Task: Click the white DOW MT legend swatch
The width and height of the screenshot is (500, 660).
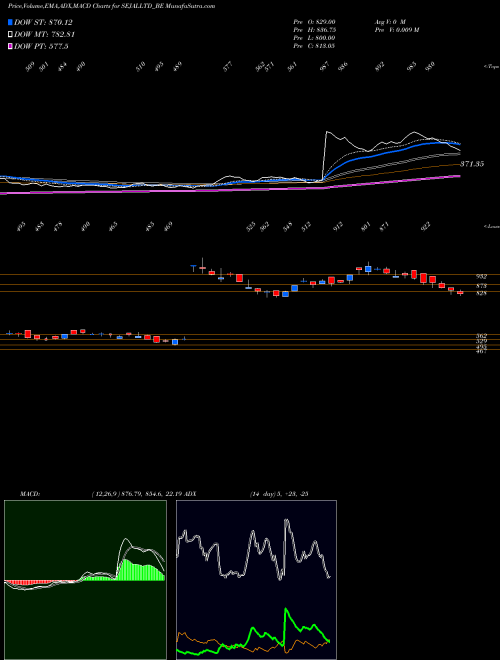Action: click(11, 35)
